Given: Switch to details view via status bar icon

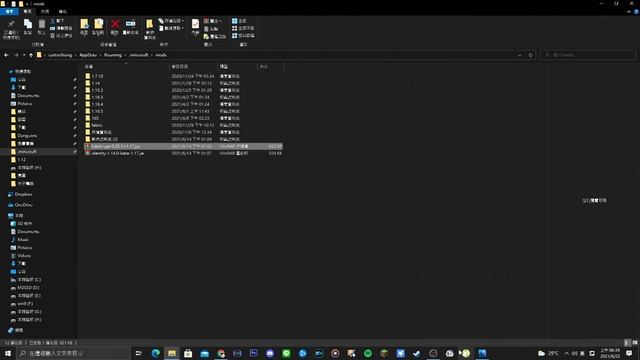Looking at the screenshot, I should [627, 343].
